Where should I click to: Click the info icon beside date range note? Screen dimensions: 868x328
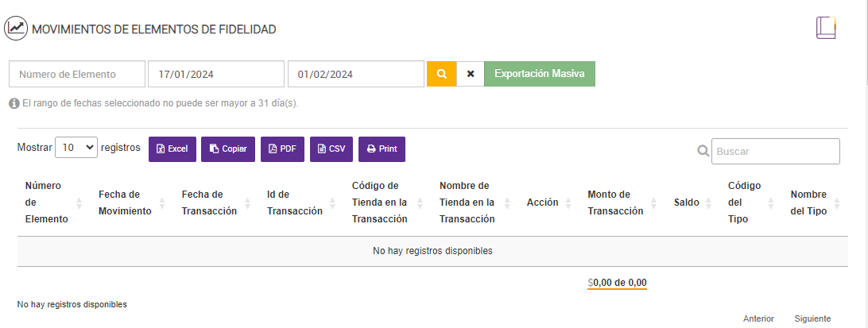14,103
